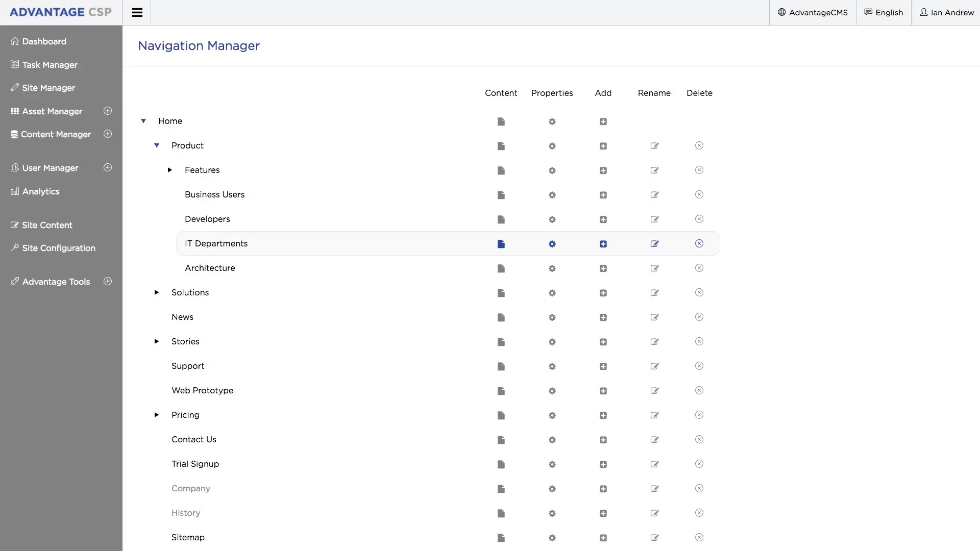Expand the Stories tree node
The height and width of the screenshot is (551, 980).
pyautogui.click(x=156, y=341)
